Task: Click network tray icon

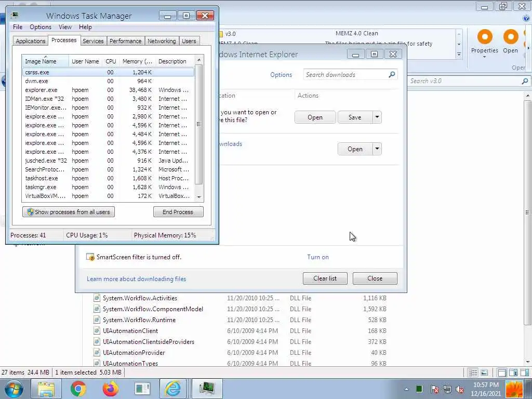Action: point(447,389)
